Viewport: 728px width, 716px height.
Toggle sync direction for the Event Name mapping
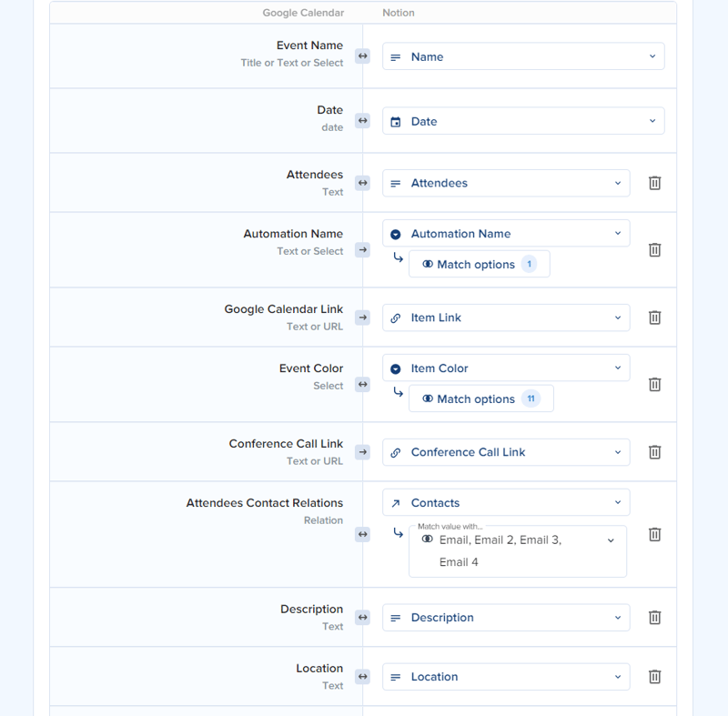pyautogui.click(x=362, y=55)
